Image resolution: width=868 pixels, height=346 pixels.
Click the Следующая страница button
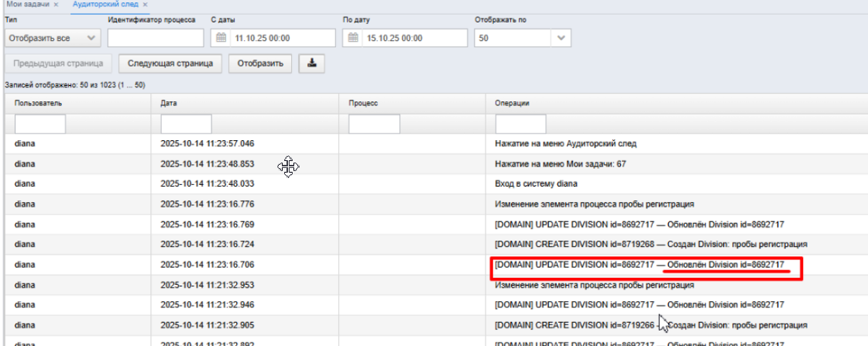tap(170, 63)
